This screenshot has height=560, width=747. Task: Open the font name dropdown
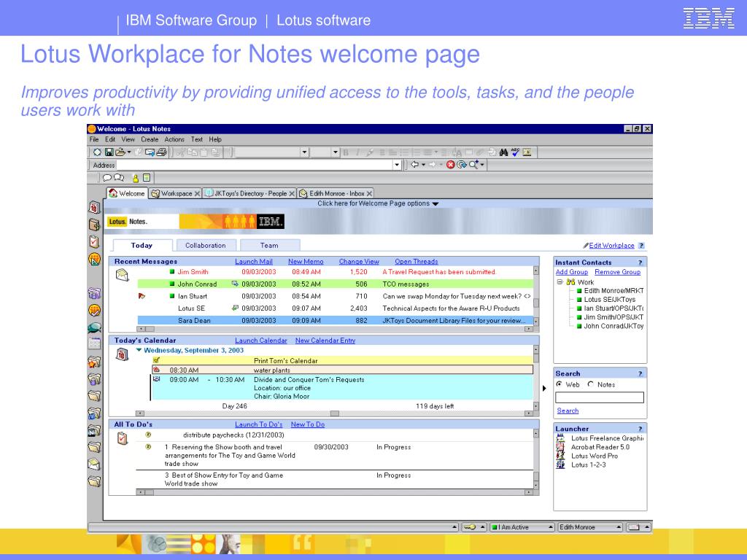click(304, 152)
